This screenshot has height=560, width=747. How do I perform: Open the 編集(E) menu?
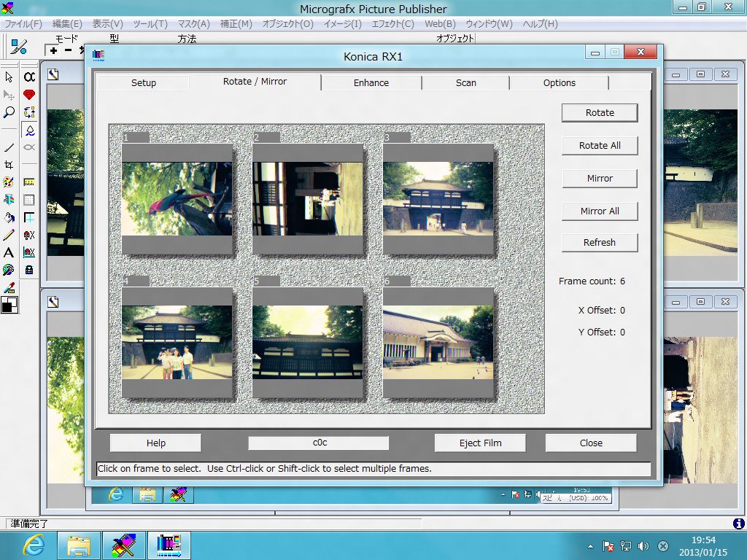(x=66, y=24)
